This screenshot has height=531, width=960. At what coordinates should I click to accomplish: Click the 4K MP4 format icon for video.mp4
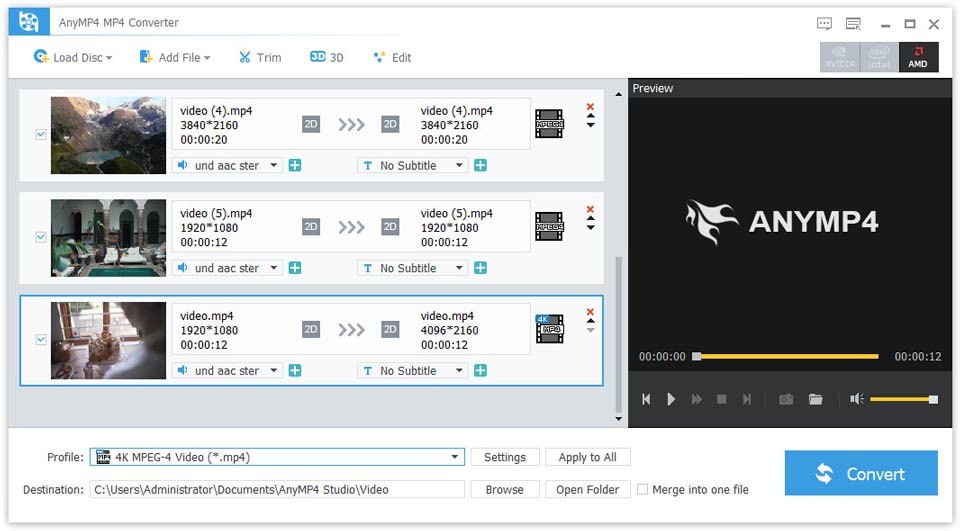point(549,328)
